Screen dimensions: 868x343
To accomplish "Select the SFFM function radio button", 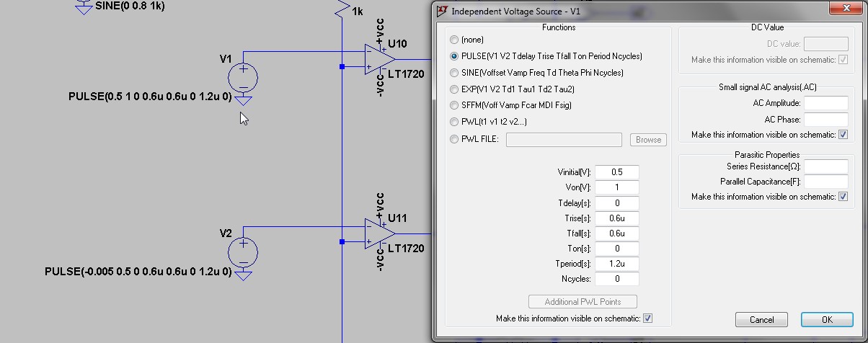I will point(453,105).
